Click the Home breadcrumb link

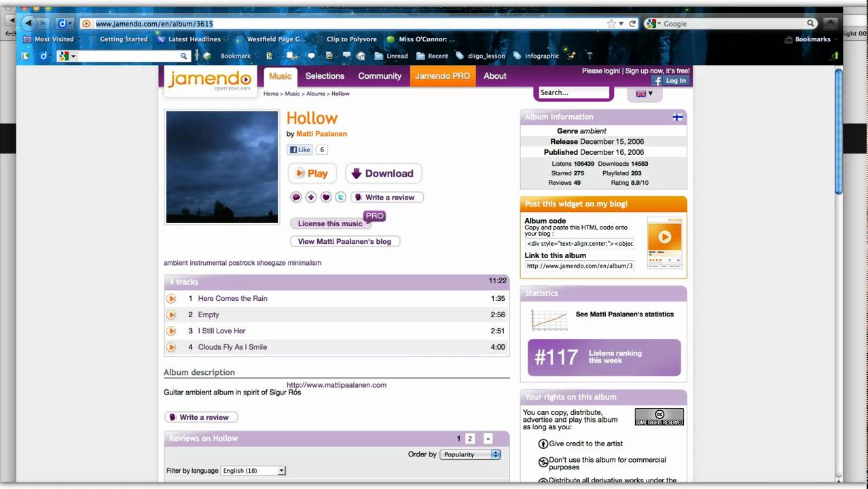coord(271,94)
